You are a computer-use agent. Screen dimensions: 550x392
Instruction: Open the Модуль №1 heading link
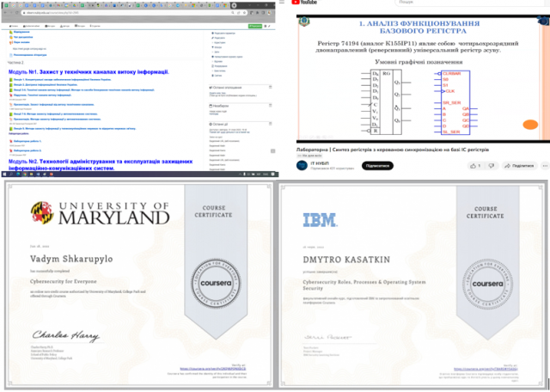(89, 72)
